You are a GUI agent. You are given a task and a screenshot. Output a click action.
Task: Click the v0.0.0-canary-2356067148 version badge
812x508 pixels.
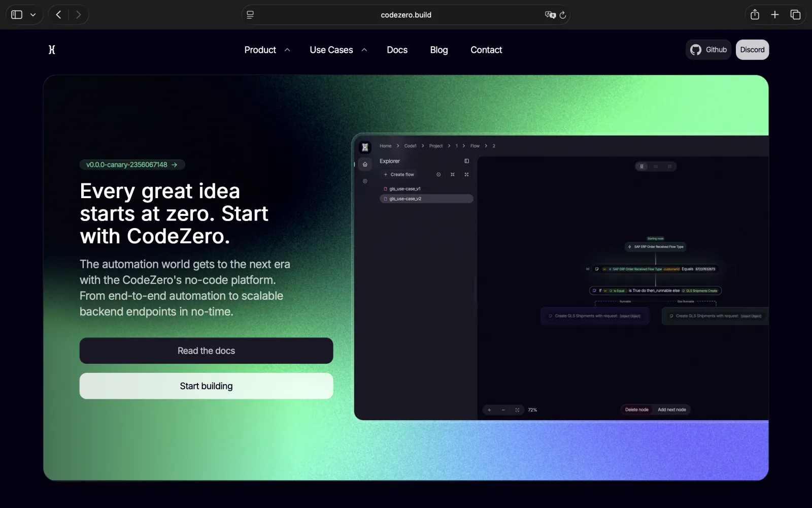pyautogui.click(x=132, y=165)
